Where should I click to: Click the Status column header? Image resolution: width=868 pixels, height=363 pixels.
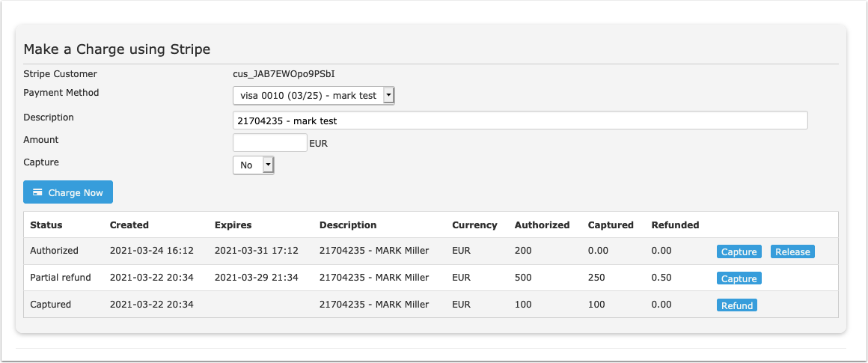46,225
